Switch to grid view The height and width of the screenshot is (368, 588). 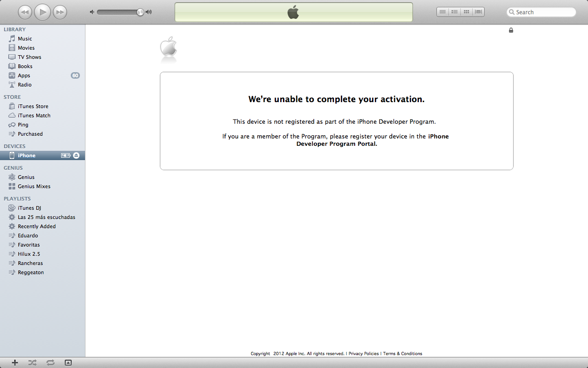pyautogui.click(x=466, y=12)
